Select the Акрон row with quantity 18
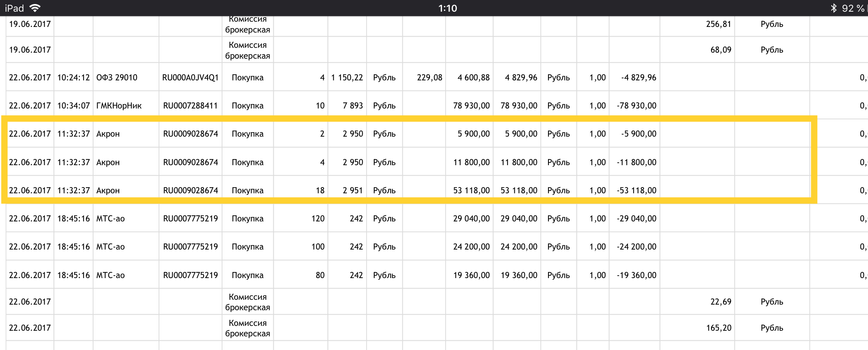The height and width of the screenshot is (350, 868). 320,190
